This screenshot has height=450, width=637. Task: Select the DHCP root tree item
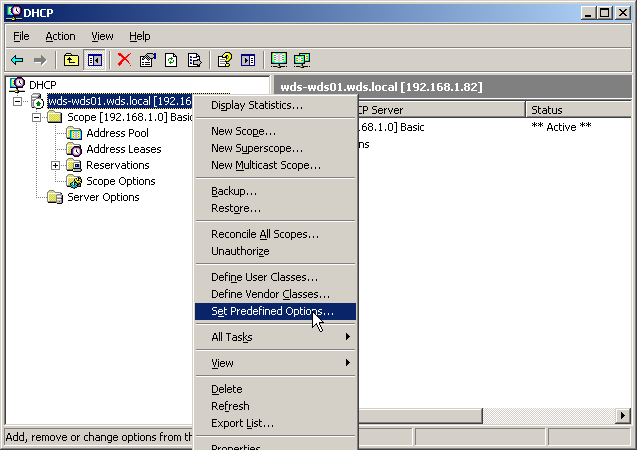43,85
